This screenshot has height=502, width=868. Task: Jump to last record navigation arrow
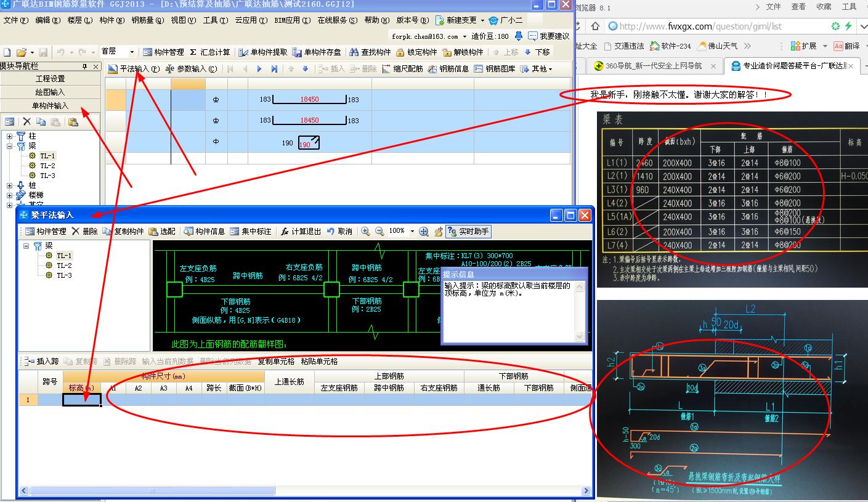(274, 69)
